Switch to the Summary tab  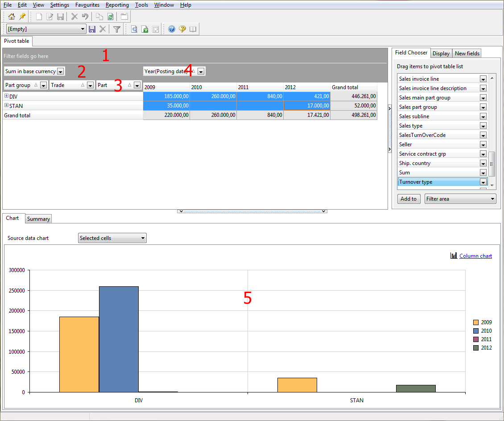tap(38, 219)
